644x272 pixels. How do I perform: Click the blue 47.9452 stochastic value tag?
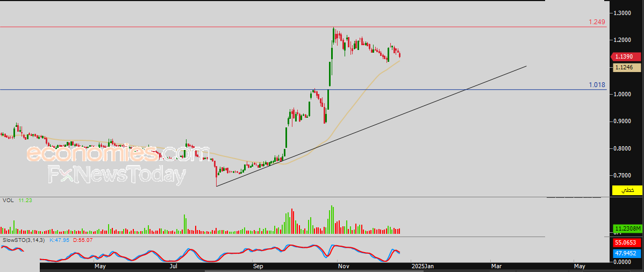(627, 253)
